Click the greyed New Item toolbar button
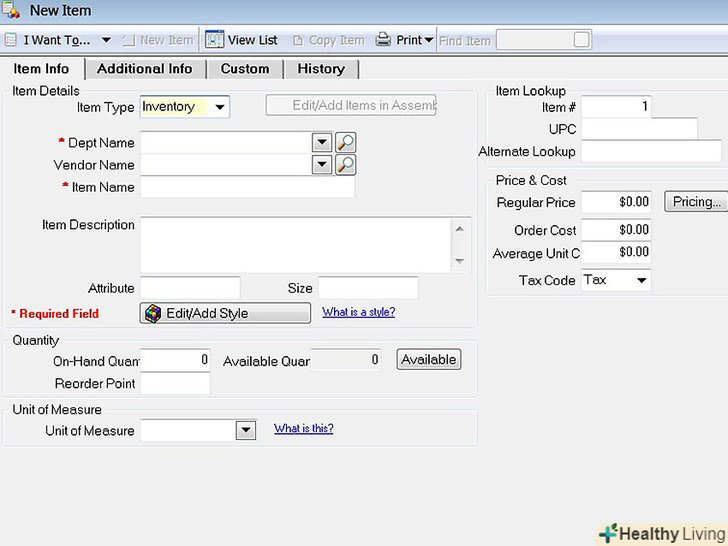Viewport: 728px width, 546px height. pyautogui.click(x=158, y=40)
